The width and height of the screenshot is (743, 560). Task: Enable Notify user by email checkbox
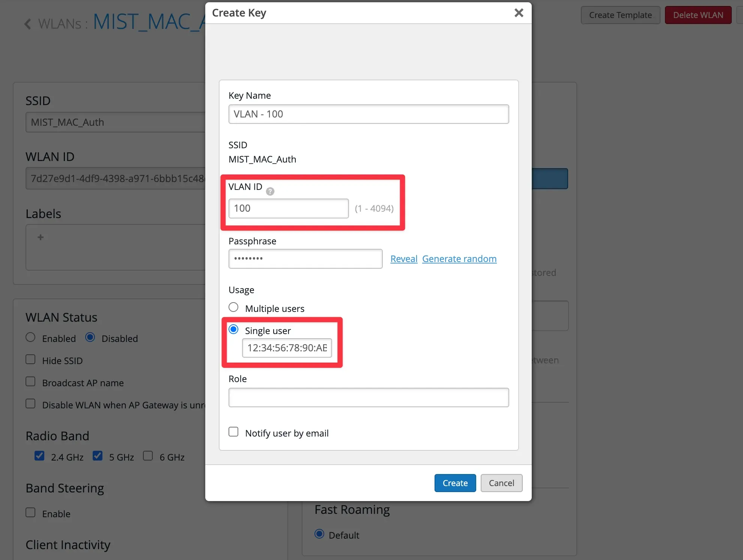pyautogui.click(x=233, y=432)
